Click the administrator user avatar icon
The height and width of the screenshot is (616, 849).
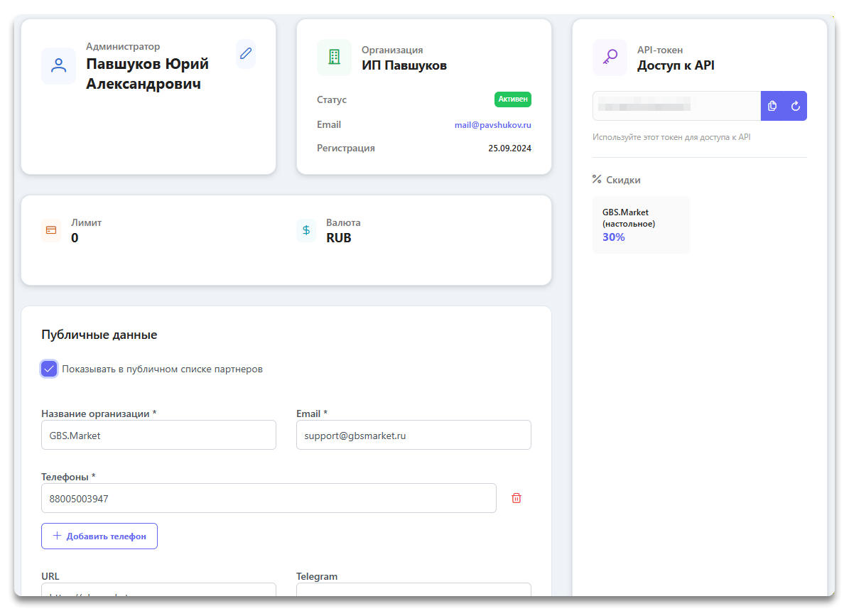[x=59, y=66]
